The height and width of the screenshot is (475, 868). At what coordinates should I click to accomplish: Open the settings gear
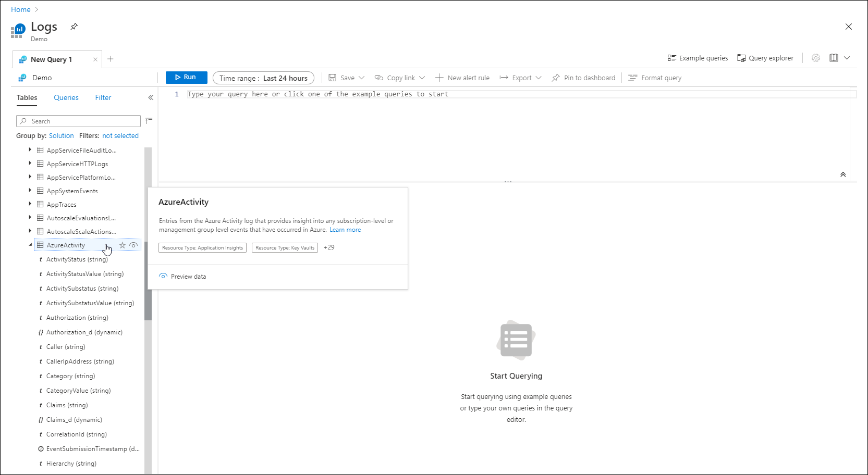coord(816,58)
